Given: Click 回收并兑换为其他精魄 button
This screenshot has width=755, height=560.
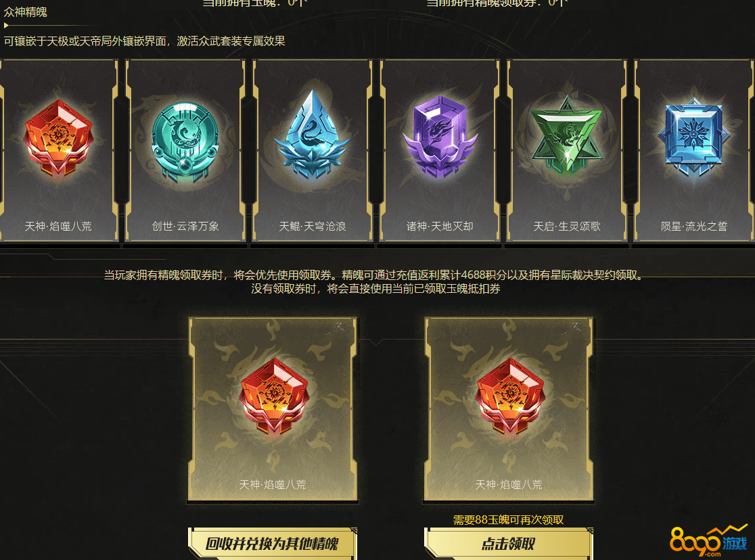Looking at the screenshot, I should (273, 544).
